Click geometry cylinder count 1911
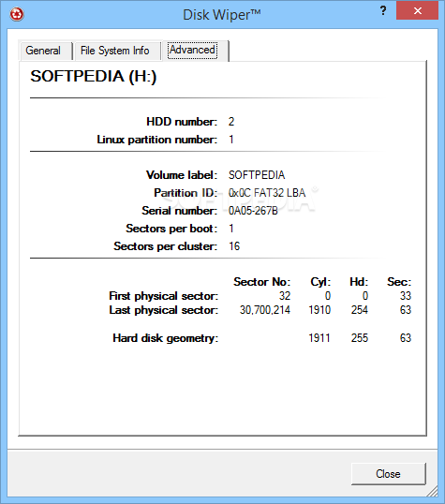This screenshot has height=504, width=445. [x=319, y=338]
